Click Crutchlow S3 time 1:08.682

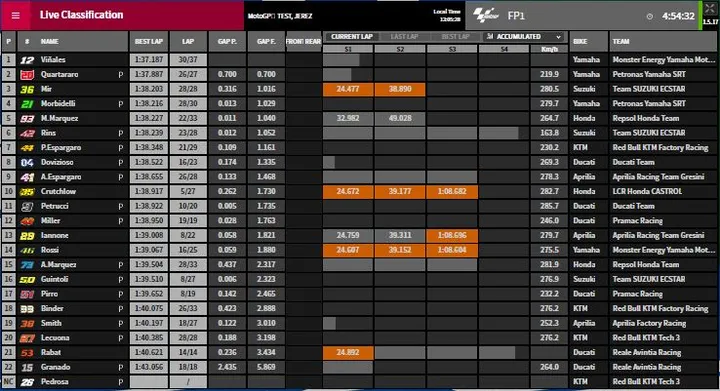(x=452, y=191)
